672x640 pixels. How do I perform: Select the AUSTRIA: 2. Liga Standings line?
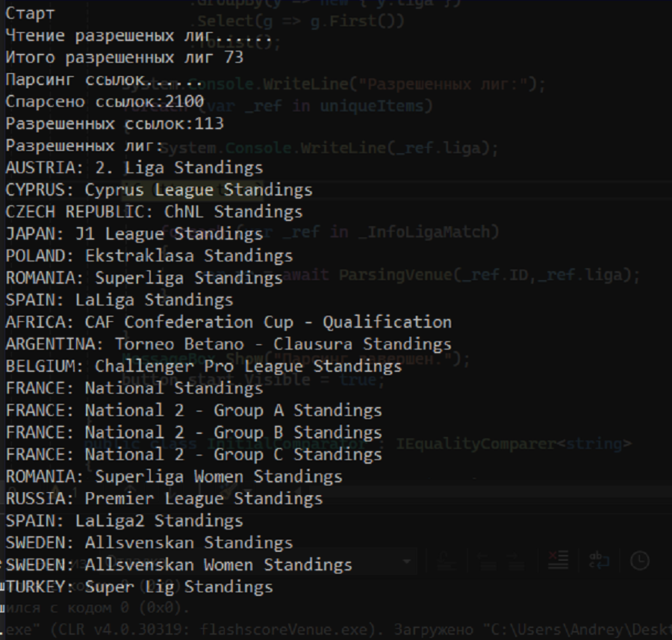(134, 167)
